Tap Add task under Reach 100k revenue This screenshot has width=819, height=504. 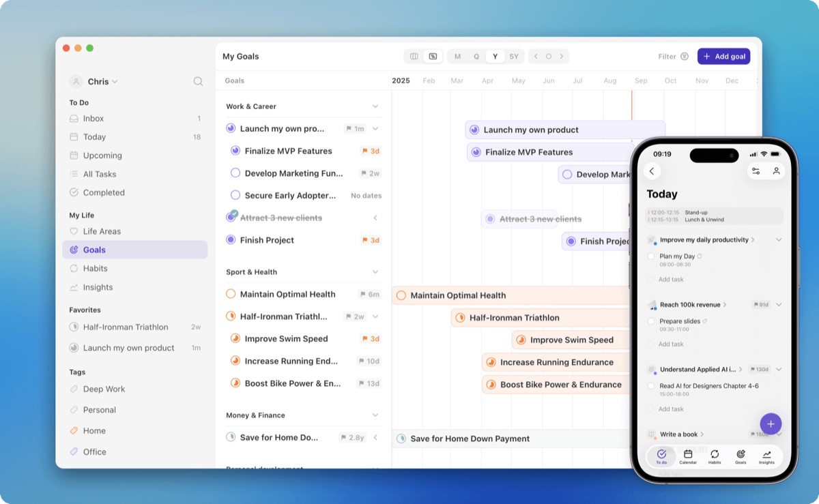670,344
